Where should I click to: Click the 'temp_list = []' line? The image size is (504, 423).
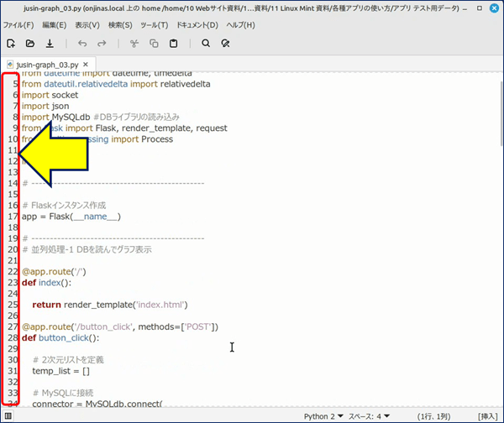tap(61, 371)
